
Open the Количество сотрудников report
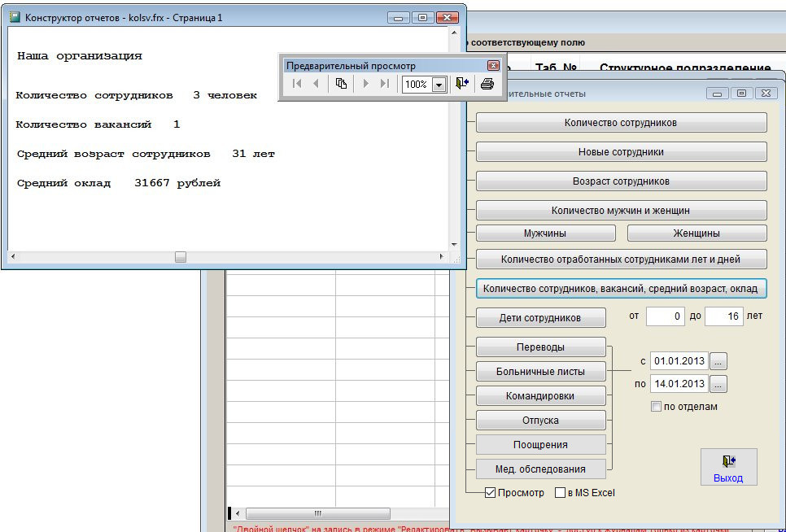point(621,123)
